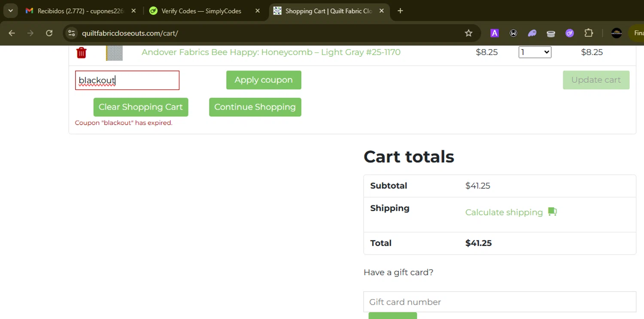
Task: Open the Honeycomb Light Gray fabric thumbnail
Action: click(114, 52)
